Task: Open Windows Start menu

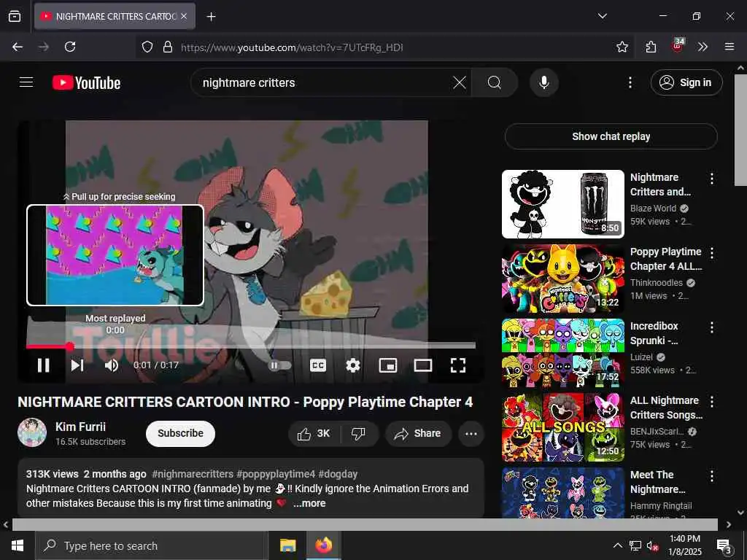Action: [x=18, y=545]
